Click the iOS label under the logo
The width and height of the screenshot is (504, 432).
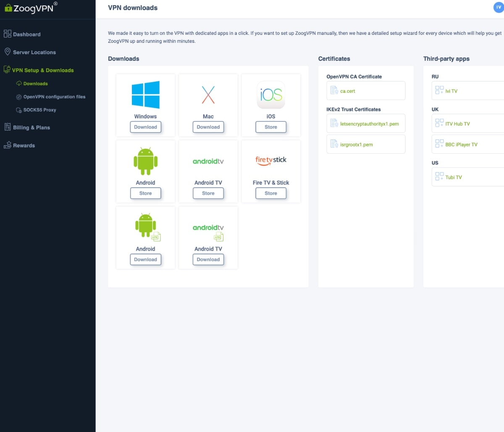271,116
